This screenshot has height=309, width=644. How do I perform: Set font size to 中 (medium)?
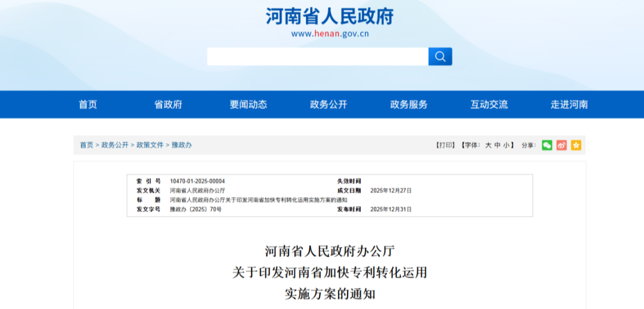pyautogui.click(x=497, y=145)
